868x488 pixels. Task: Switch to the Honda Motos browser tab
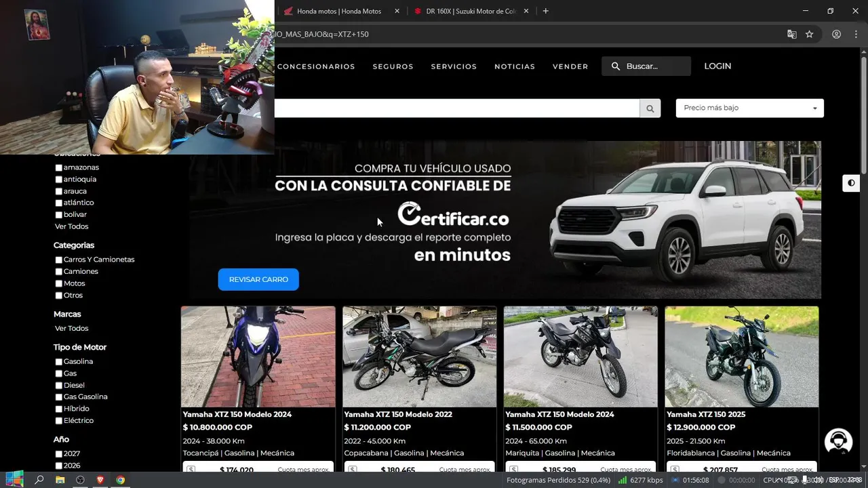click(338, 11)
